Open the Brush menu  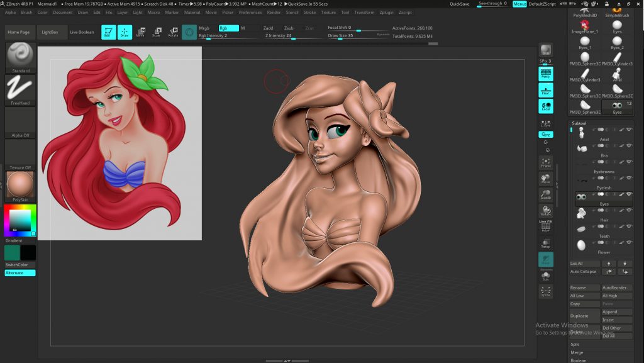click(x=26, y=13)
